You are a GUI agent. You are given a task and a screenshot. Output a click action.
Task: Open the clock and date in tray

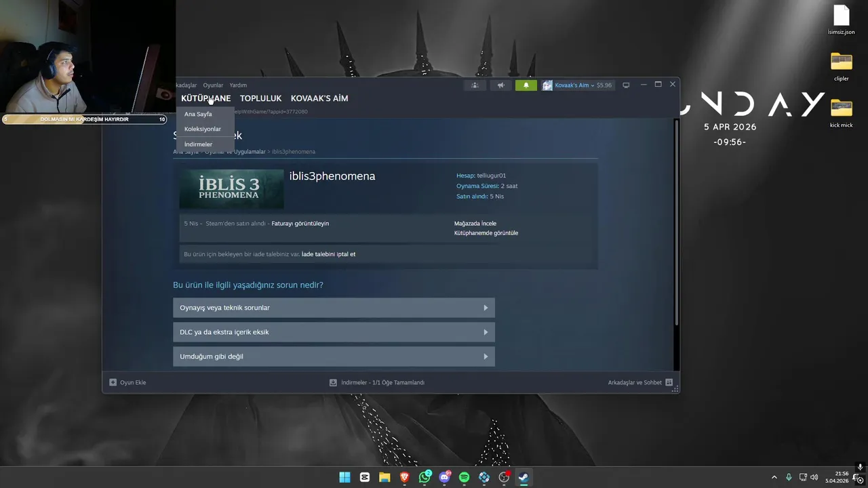[837, 477]
